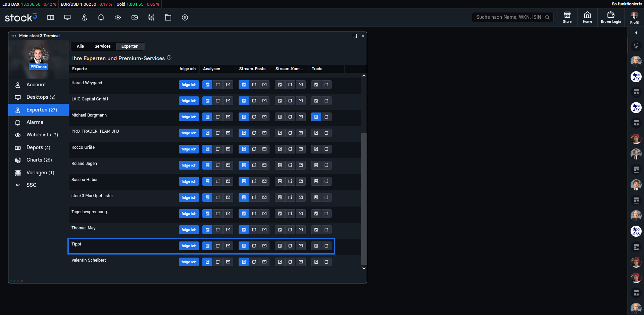Open Depots (4) in the left menu
Screen dimensions: 644x315
[38, 147]
